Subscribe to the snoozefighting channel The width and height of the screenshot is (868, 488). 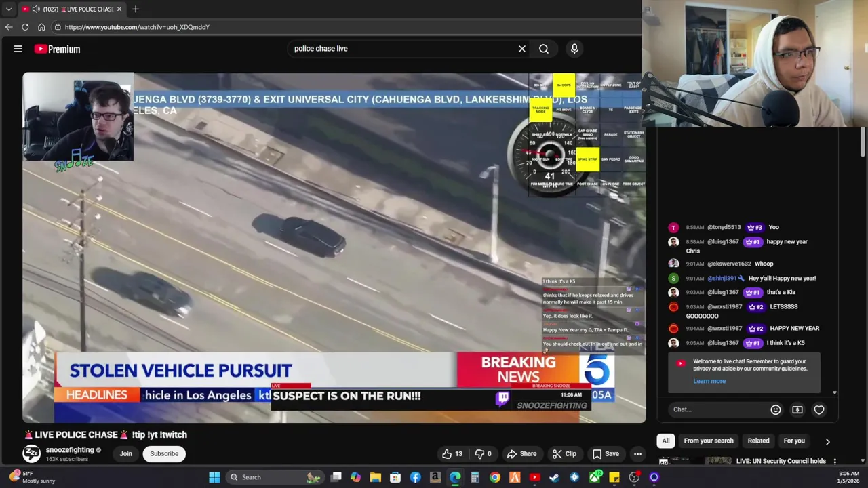point(164,454)
